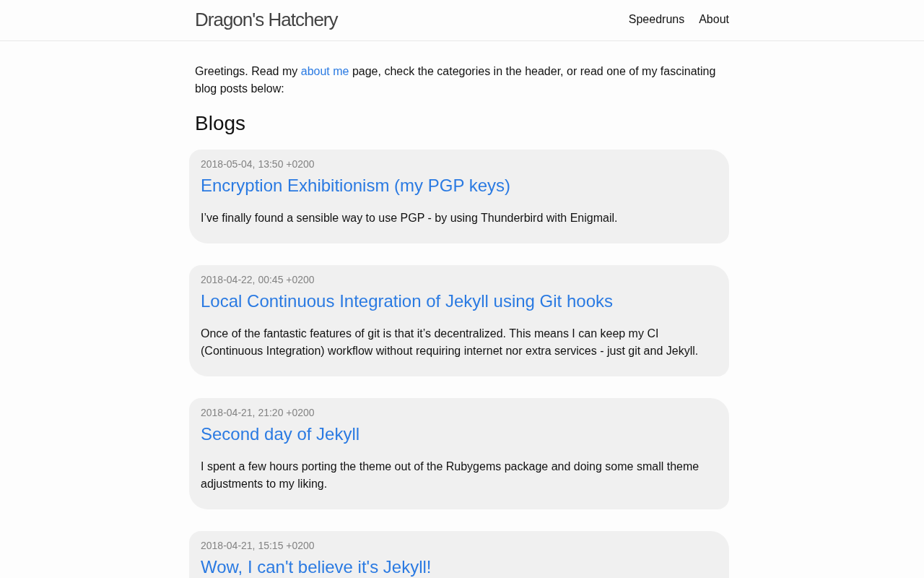The height and width of the screenshot is (578, 924).
Task: Open the Dragon's Hatchery site title link
Action: coord(266,20)
